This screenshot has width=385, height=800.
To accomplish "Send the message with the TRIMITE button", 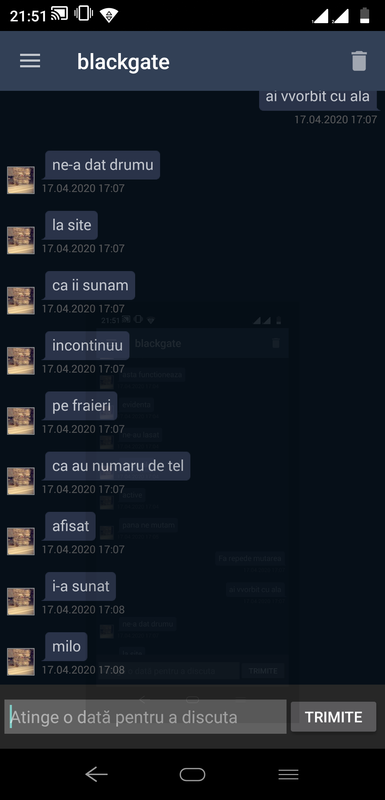I will point(333,717).
